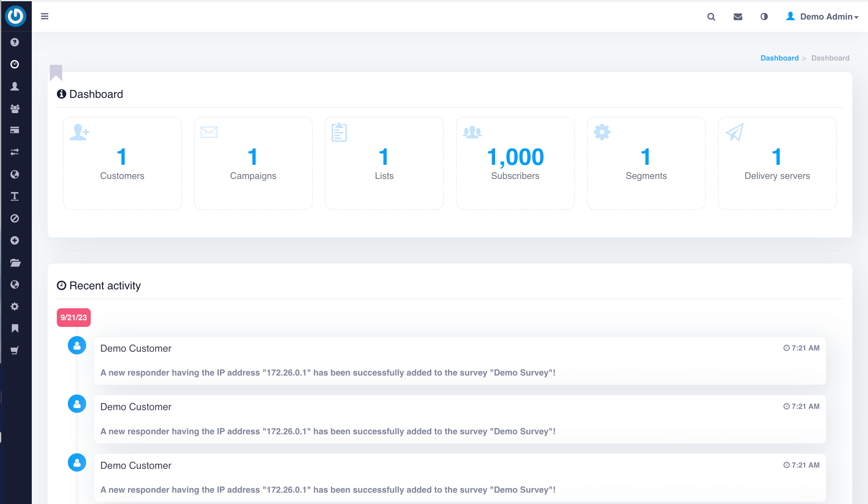Open the text T sidebar icon
Viewport: 868px width, 504px height.
14,197
